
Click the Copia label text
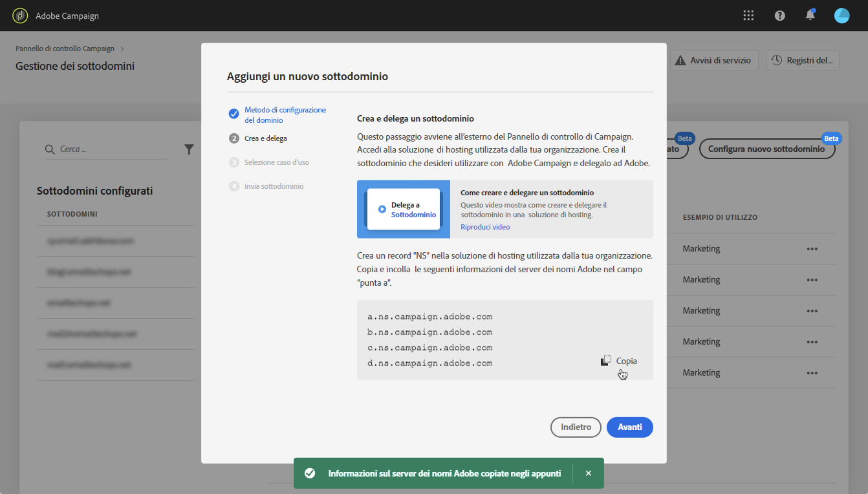[x=627, y=361]
